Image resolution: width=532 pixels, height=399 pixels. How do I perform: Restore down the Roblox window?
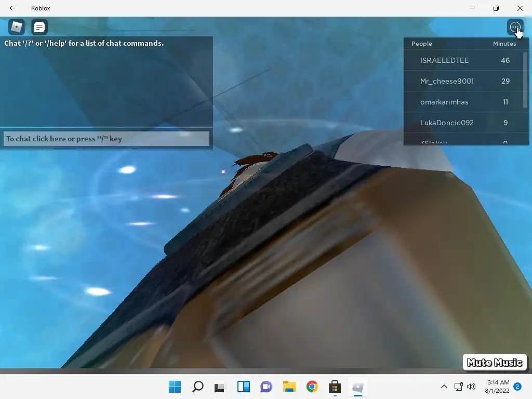click(496, 8)
